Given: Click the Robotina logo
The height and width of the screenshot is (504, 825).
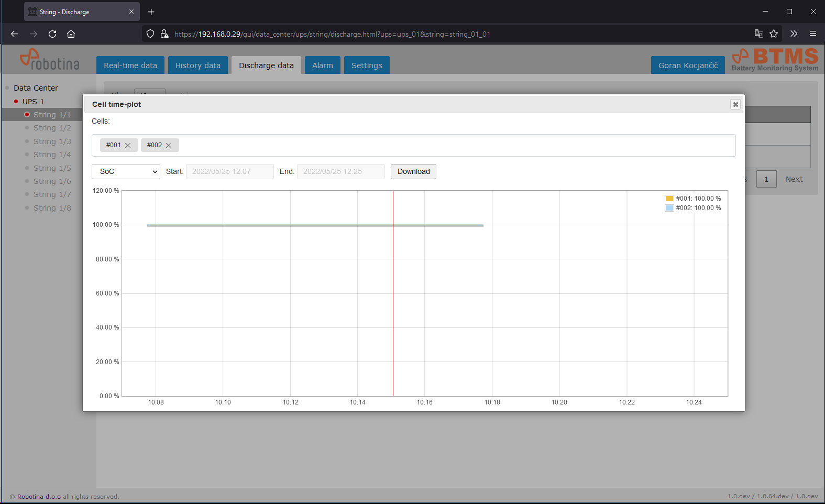Looking at the screenshot, I should 49,60.
